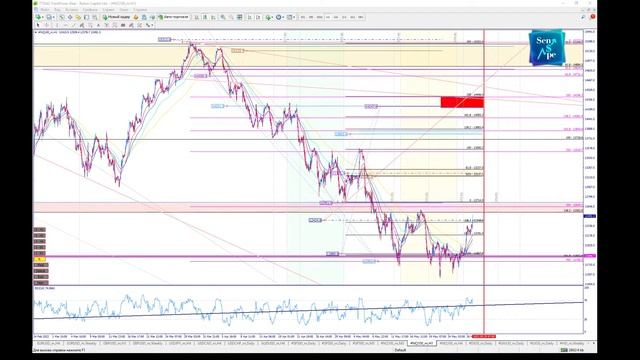Switch to the USDCHF chart tab
640x360 pixels.
pyautogui.click(x=242, y=344)
